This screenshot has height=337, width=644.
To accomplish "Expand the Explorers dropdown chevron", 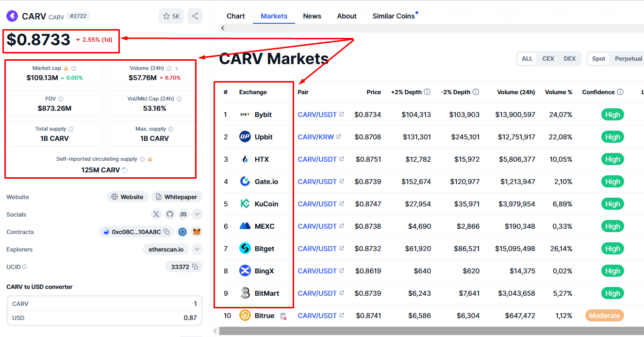I will (x=197, y=249).
